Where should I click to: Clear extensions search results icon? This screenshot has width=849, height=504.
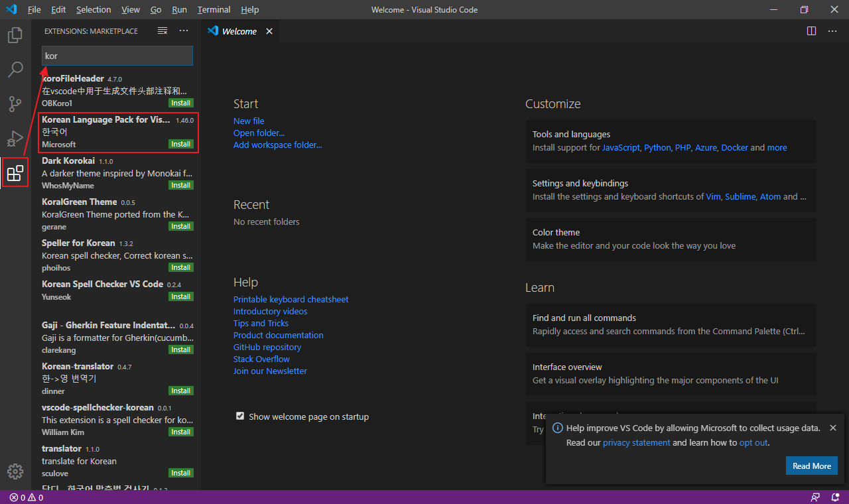tap(163, 31)
